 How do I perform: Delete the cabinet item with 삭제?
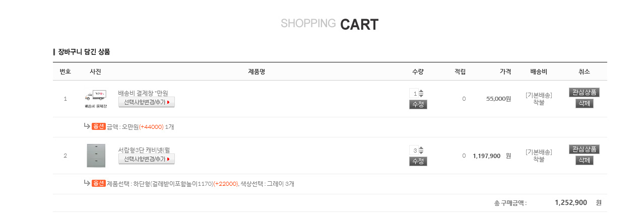tap(584, 160)
